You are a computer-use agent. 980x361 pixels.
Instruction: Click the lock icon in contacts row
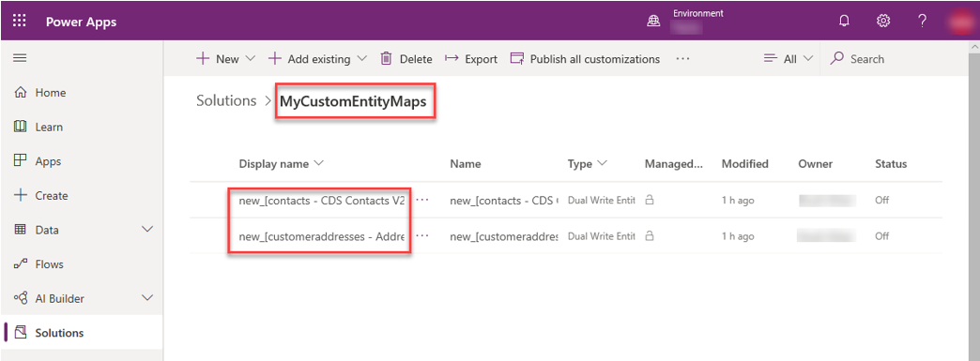point(650,201)
